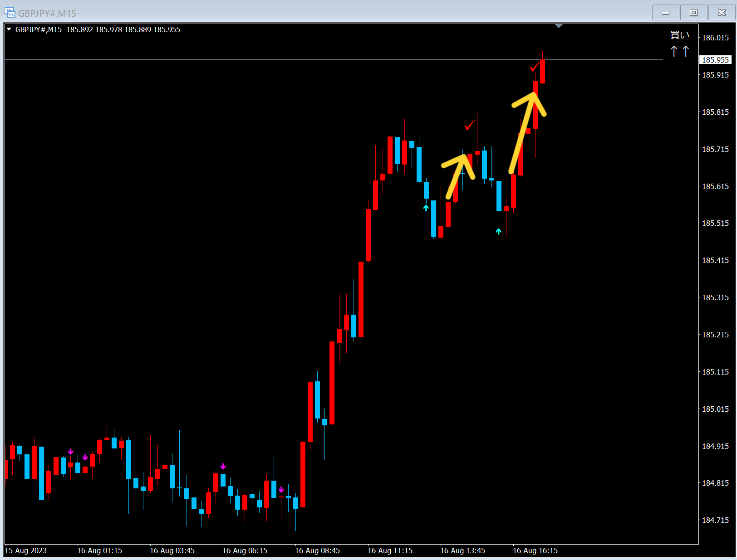Expand the chart symbol dropdown triangle

[x=9, y=29]
